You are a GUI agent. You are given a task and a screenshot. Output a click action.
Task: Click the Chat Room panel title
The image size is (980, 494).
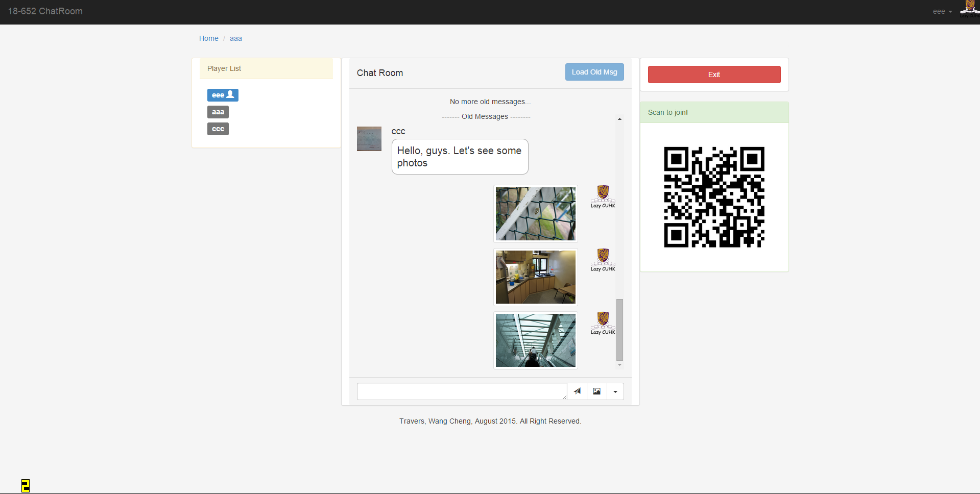click(380, 73)
